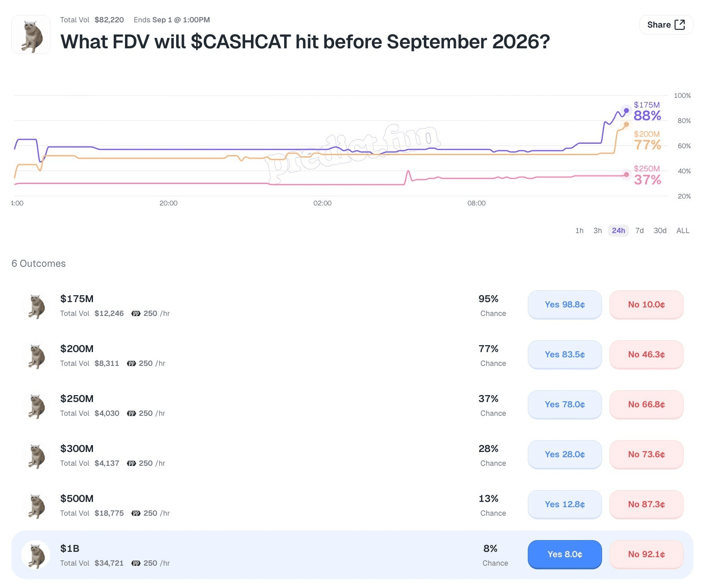Choose No 87.3¢ on $500M
The width and height of the screenshot is (704, 588).
646,504
